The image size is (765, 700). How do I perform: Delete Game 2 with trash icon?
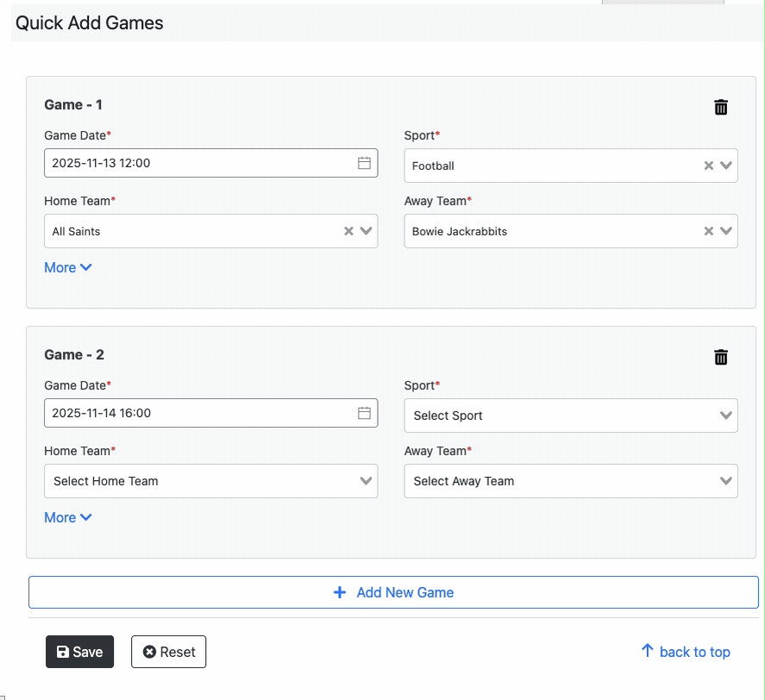(x=721, y=357)
